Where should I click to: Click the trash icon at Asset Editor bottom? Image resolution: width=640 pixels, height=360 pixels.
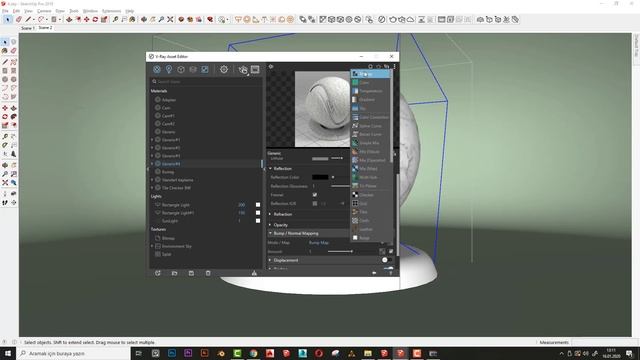click(208, 273)
